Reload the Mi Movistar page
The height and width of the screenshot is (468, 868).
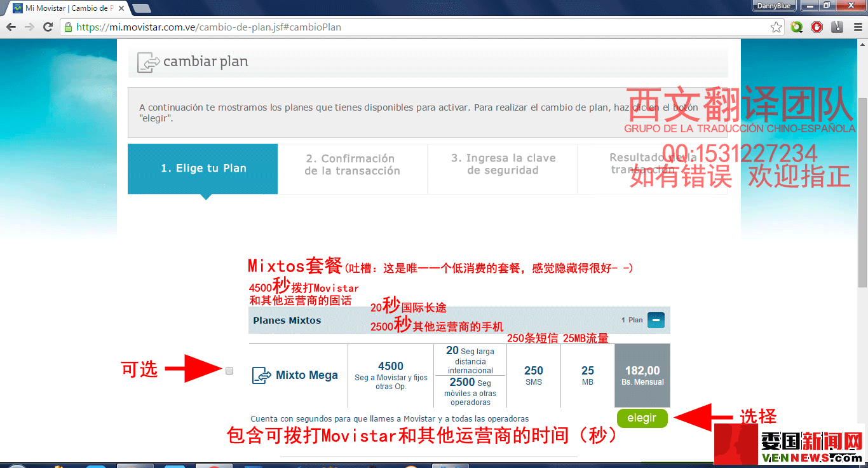pos(48,27)
